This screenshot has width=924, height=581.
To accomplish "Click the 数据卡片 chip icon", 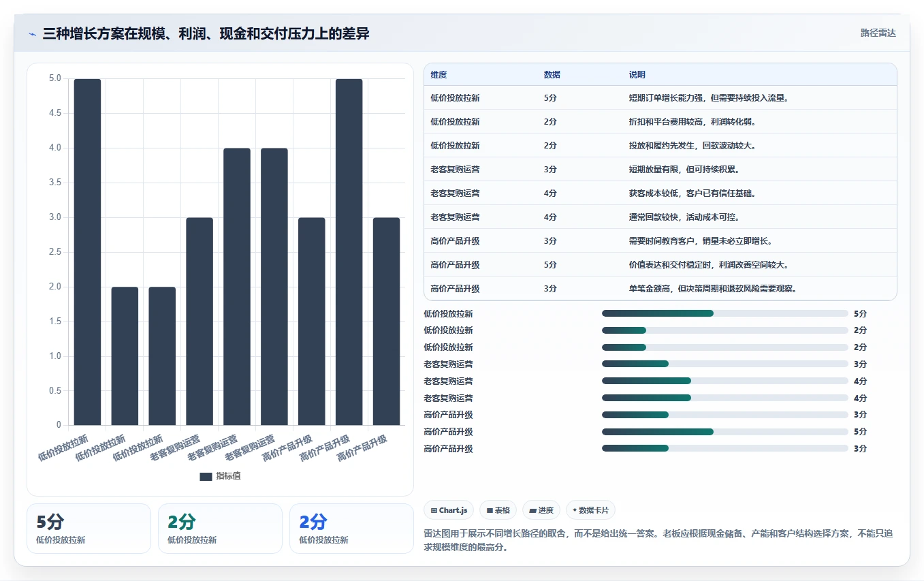I will click(575, 510).
